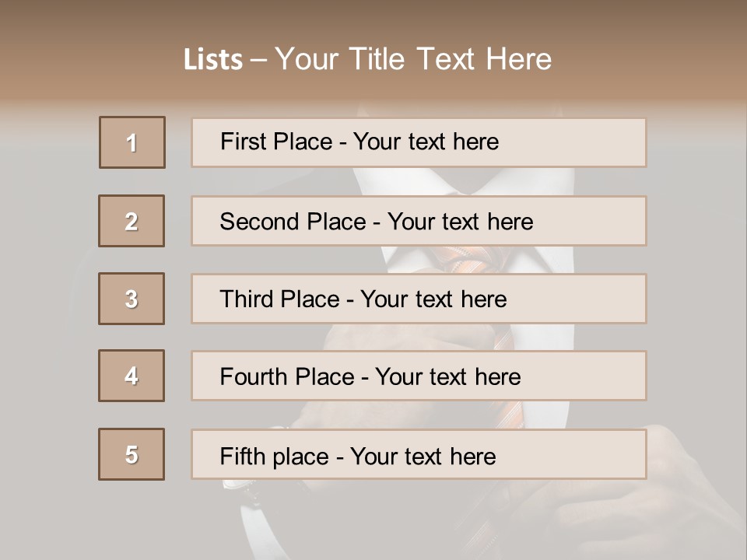Click the number 3 box

pos(132,299)
